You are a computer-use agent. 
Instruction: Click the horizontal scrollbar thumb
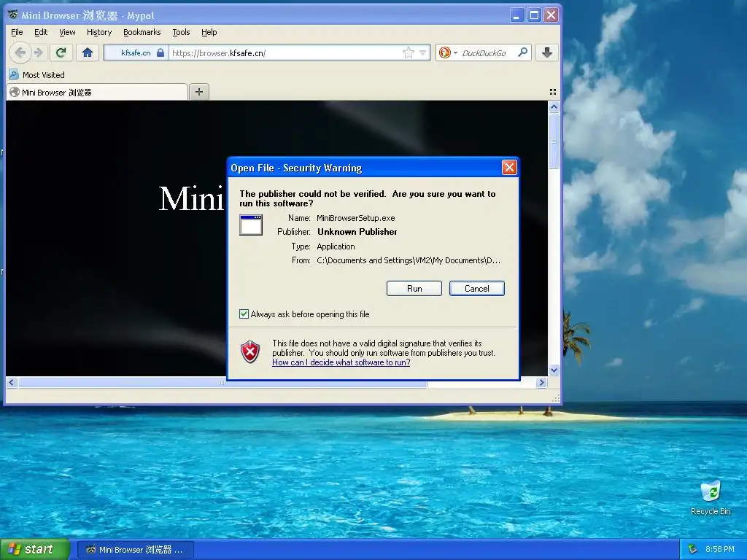coord(222,382)
